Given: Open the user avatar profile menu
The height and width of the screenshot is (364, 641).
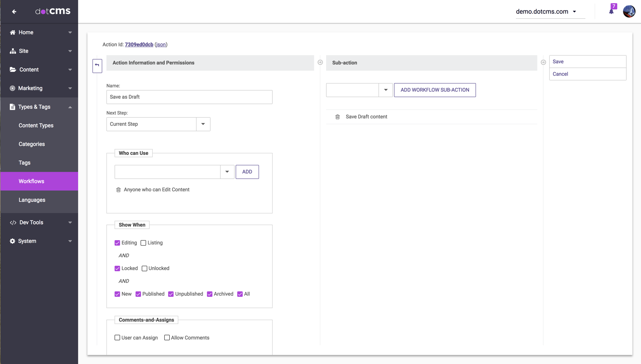Looking at the screenshot, I should click(x=629, y=11).
